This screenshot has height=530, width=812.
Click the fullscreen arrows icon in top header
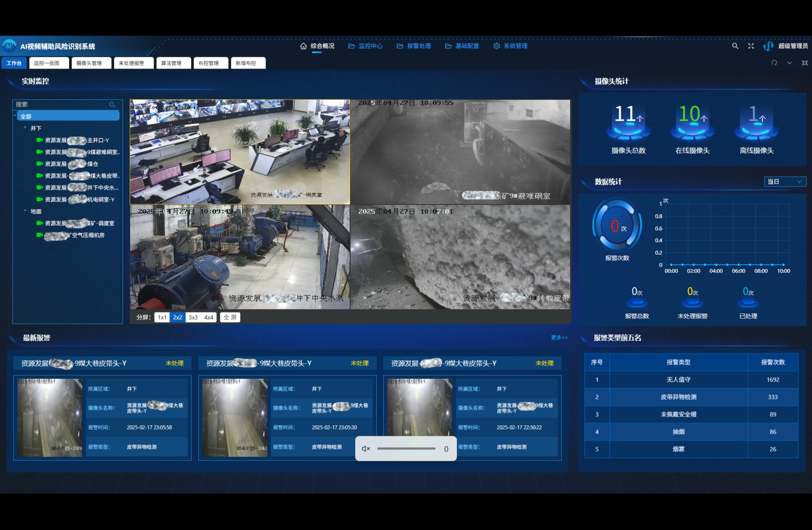pos(751,46)
